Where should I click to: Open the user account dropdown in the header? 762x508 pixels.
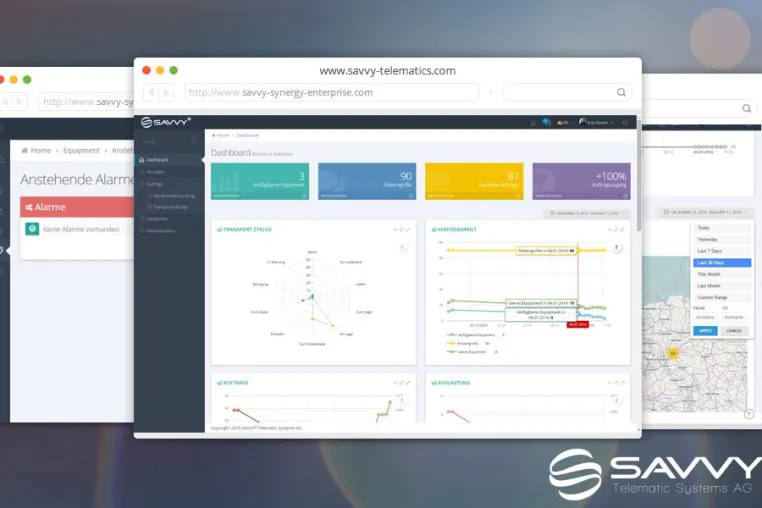coord(596,123)
